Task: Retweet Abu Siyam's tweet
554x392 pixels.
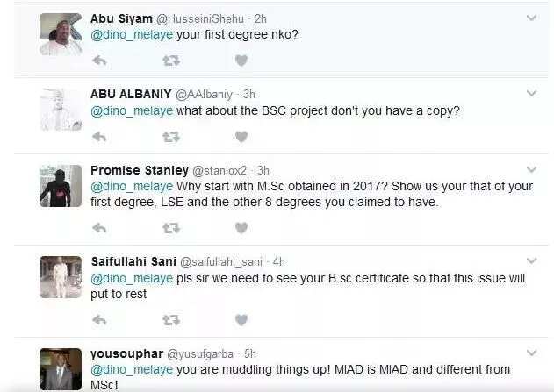Action: [171, 61]
